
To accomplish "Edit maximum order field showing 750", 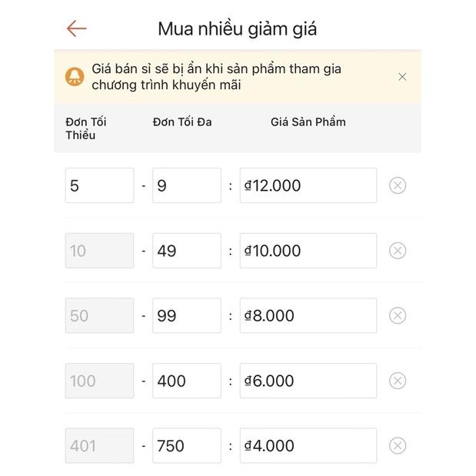I will click(186, 445).
